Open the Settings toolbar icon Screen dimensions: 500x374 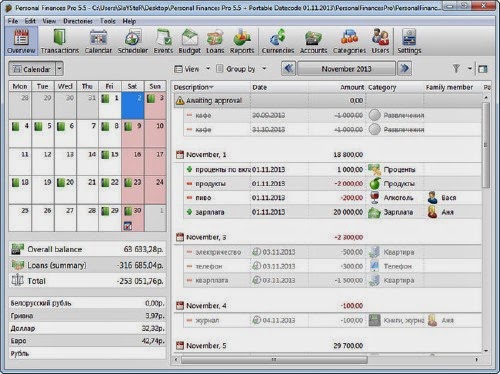pyautogui.click(x=409, y=41)
